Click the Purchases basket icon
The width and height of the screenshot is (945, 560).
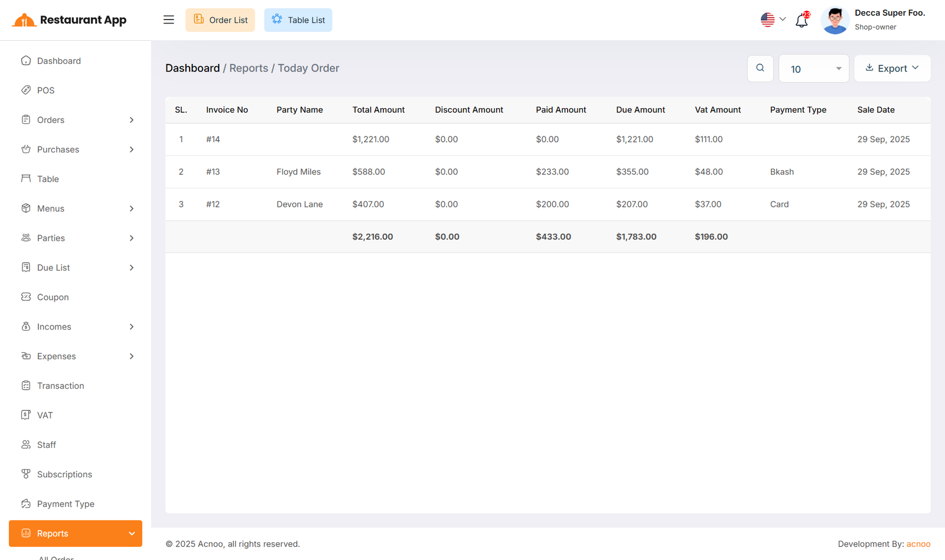click(x=26, y=149)
